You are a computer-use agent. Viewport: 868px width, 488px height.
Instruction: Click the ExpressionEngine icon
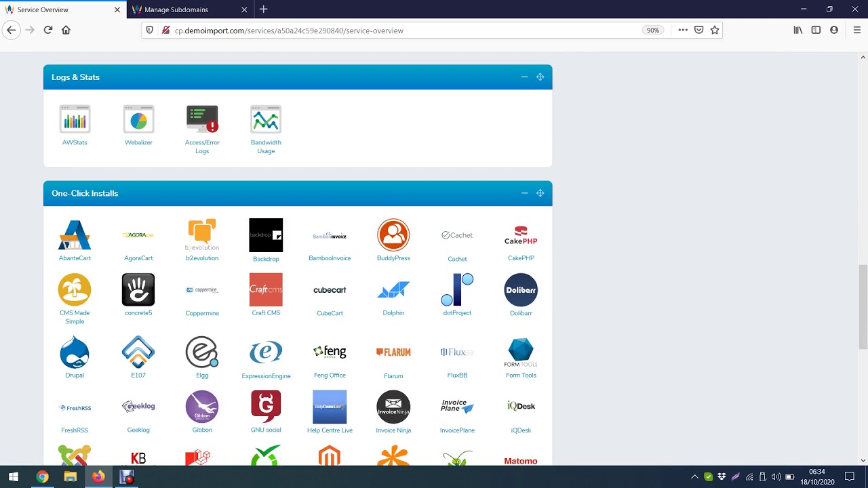click(266, 352)
